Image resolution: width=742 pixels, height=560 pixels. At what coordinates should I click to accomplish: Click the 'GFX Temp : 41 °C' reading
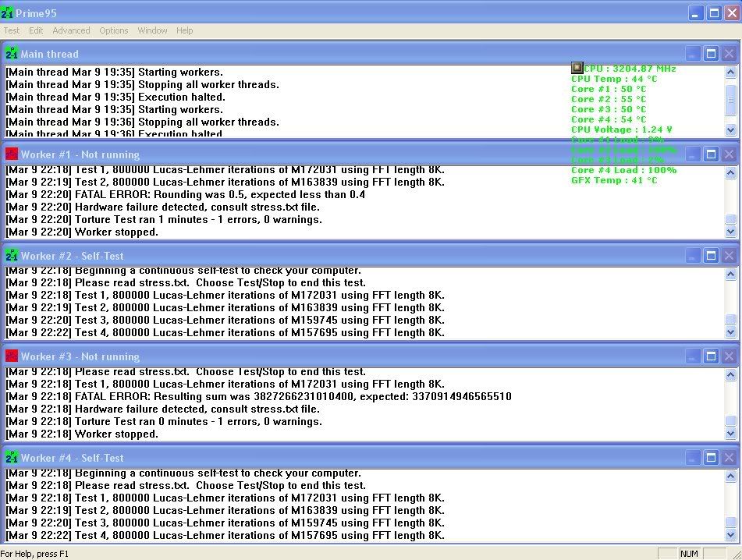point(614,180)
